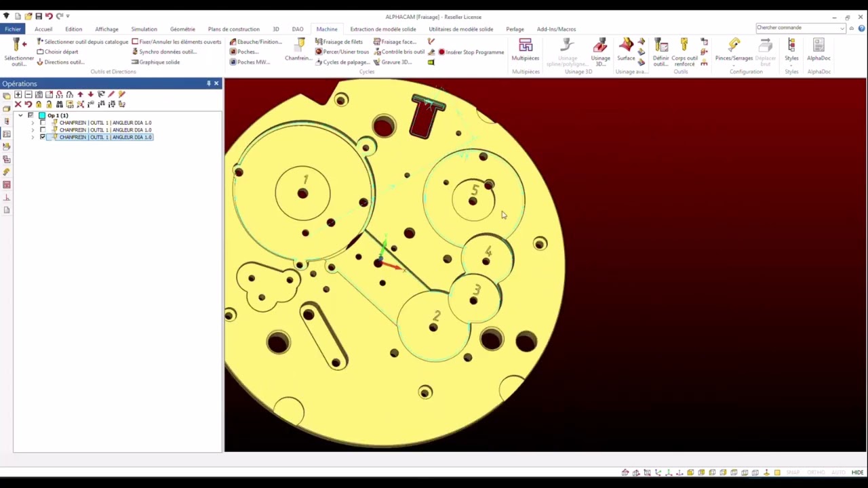Select Percer/Usiner trous cycle

pyautogui.click(x=342, y=52)
